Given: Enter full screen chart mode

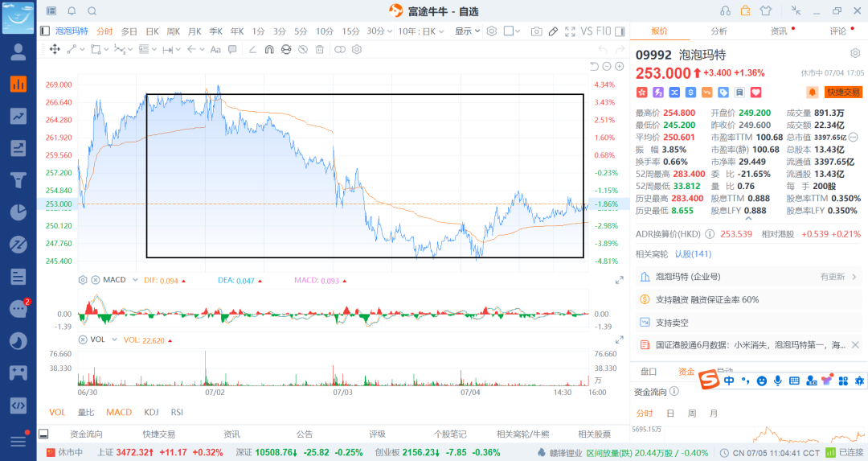Looking at the screenshot, I should [x=570, y=31].
